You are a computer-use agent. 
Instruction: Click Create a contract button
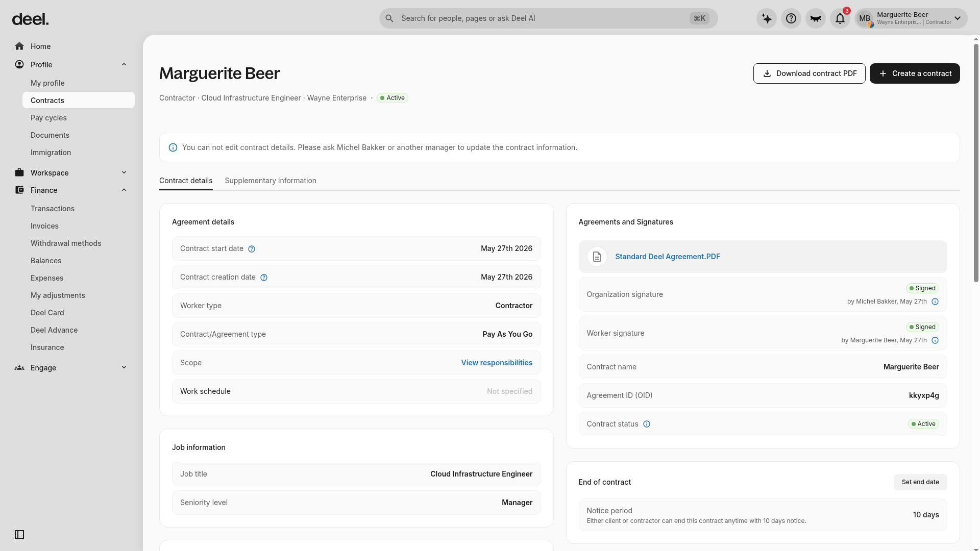pyautogui.click(x=915, y=73)
